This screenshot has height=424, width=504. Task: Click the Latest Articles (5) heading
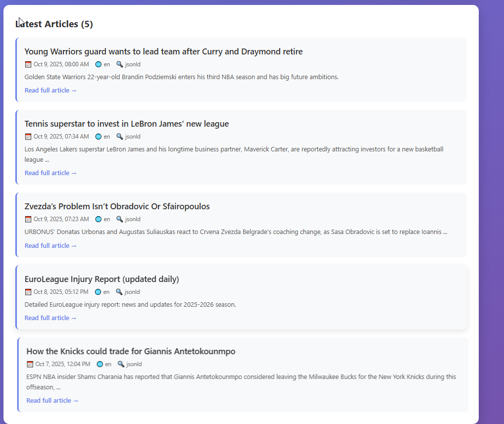click(54, 24)
